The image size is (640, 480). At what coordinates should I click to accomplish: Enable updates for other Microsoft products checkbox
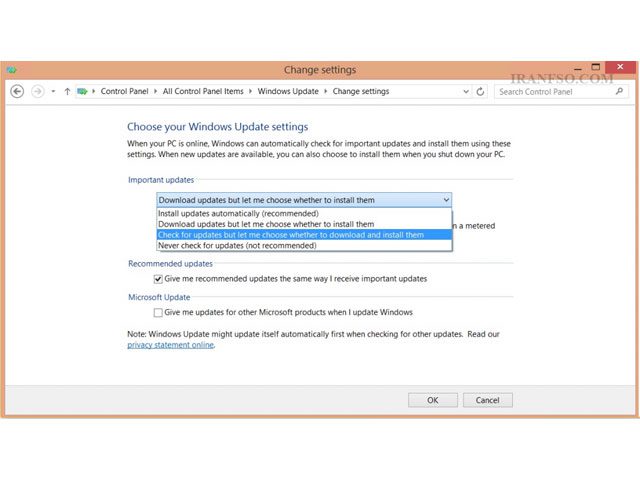click(158, 313)
